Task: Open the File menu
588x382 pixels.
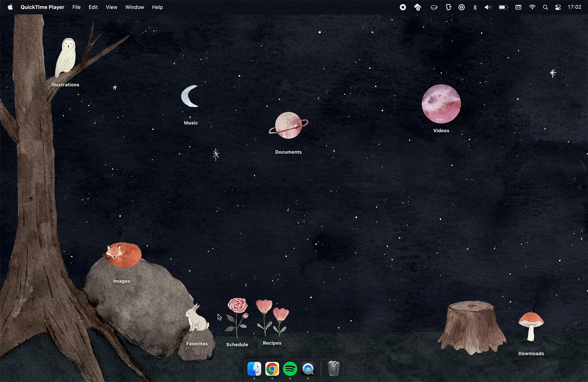Action: tap(76, 7)
